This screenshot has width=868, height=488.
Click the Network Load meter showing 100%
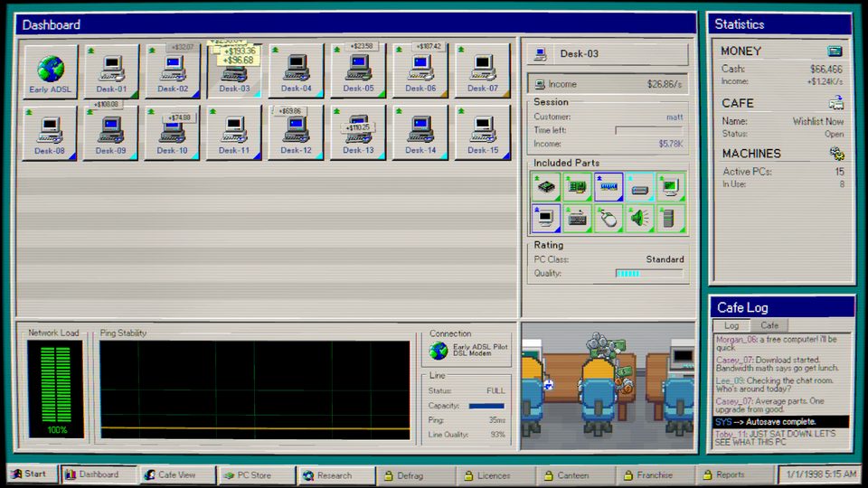55,389
